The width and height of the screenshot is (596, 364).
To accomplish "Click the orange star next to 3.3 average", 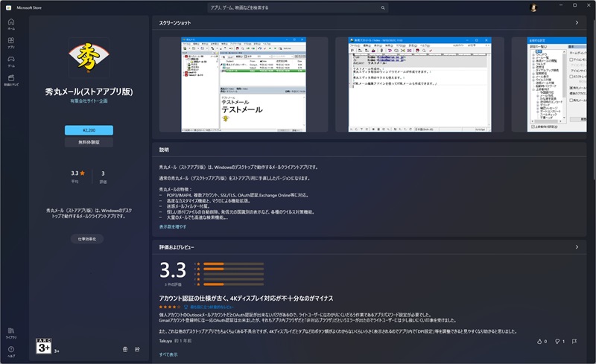I will tap(83, 173).
